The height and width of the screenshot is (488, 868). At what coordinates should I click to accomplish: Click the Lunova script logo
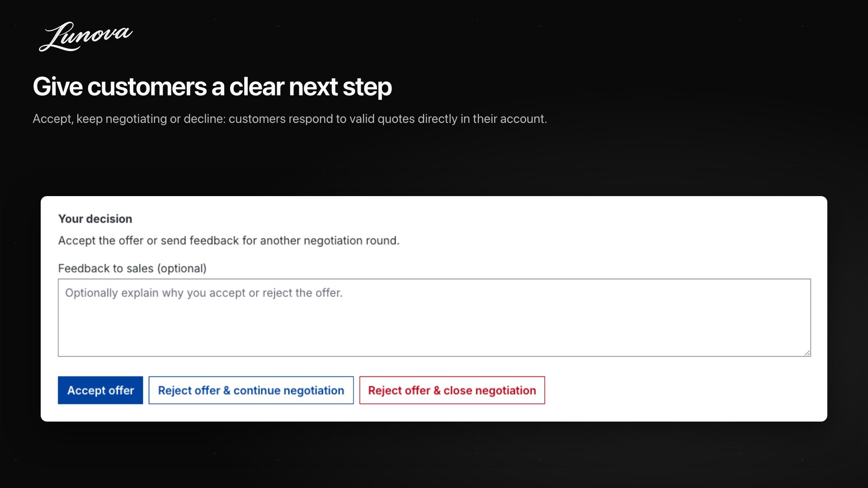[86, 36]
